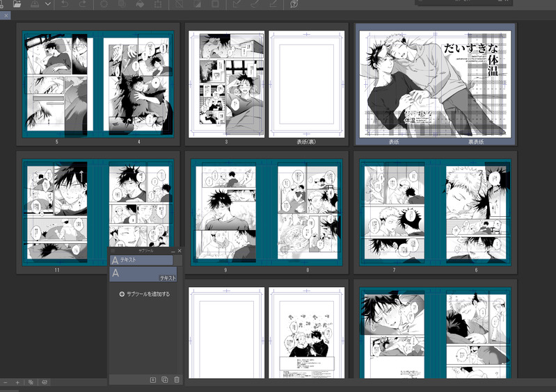Minimize the サブツール panel
Viewport: 556px width, 392px height.
[173, 251]
